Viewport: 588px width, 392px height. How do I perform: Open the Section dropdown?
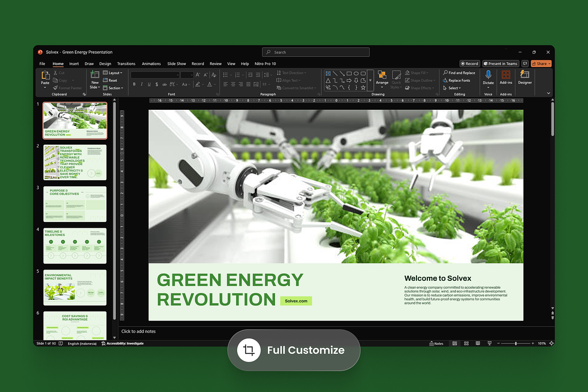[x=113, y=88]
